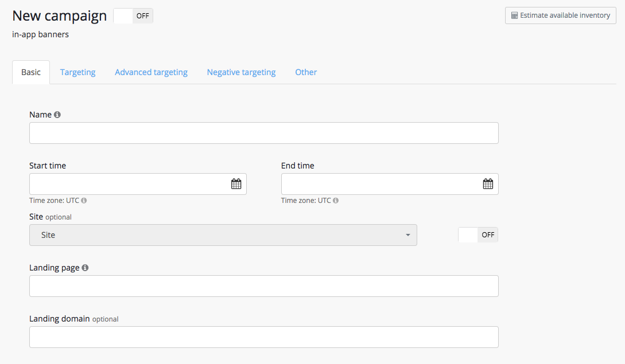
Task: Expand the Site dropdown
Action: 223,235
